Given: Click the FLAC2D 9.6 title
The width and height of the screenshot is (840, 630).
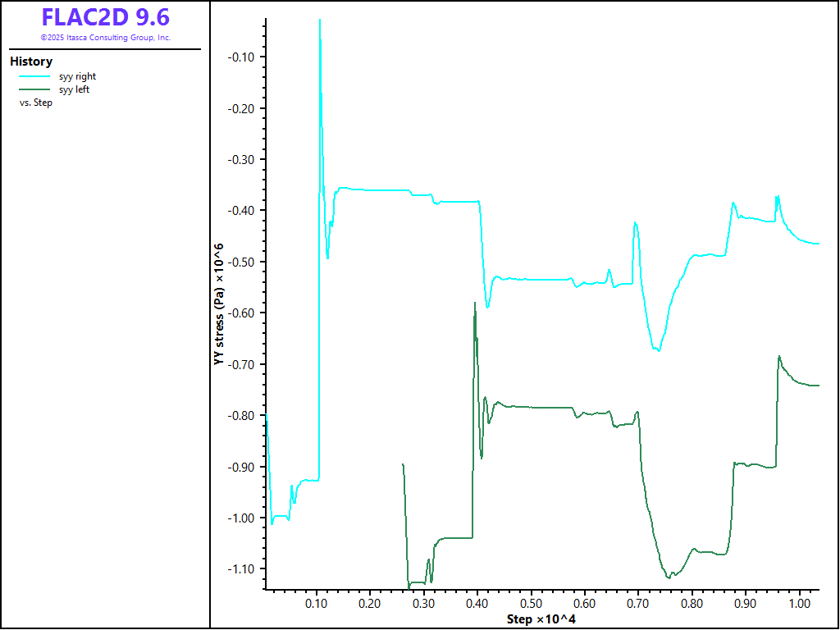Looking at the screenshot, I should pyautogui.click(x=105, y=17).
